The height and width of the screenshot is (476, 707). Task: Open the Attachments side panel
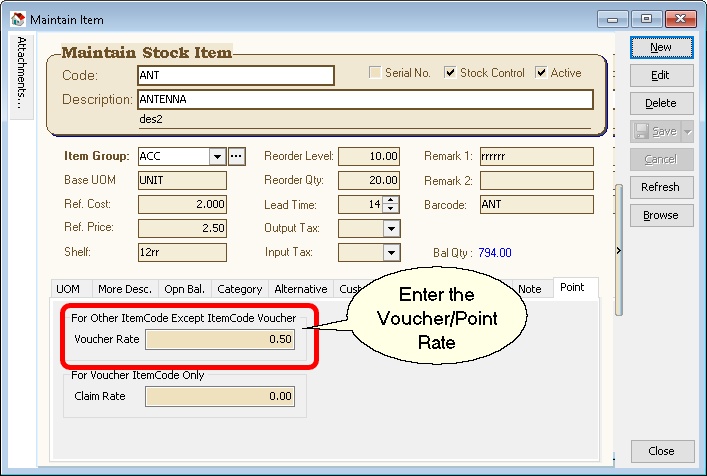22,72
